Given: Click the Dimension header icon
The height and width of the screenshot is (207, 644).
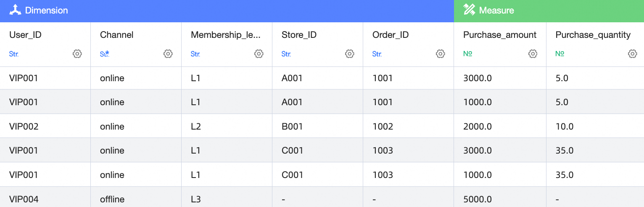Looking at the screenshot, I should 15,10.
